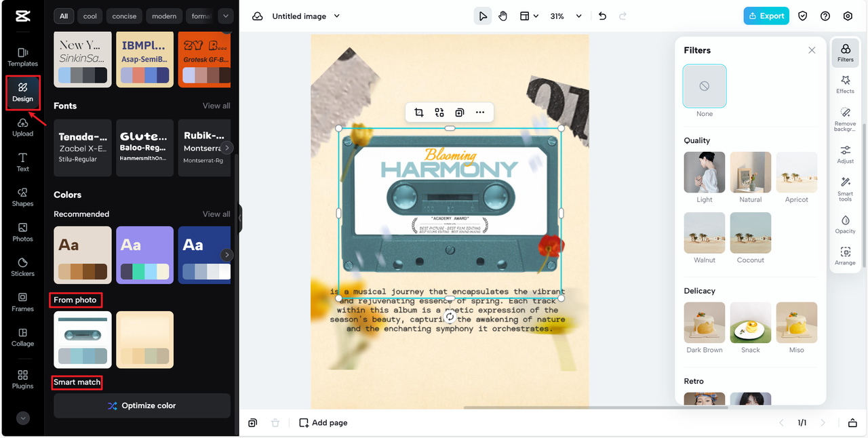Duplicate page icon at bottom left
868x438 pixels.
(252, 422)
